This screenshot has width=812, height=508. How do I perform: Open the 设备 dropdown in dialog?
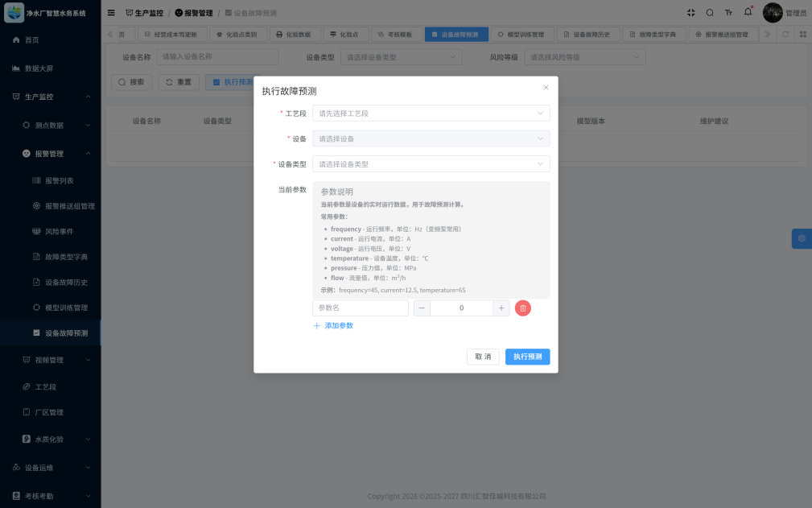[x=431, y=138]
